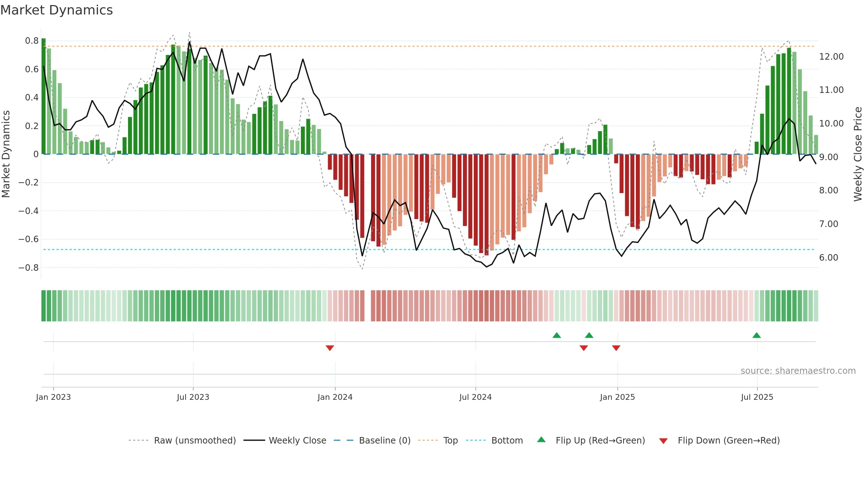
Task: Click the green flip-up marker at Jul 2025
Action: (x=757, y=335)
